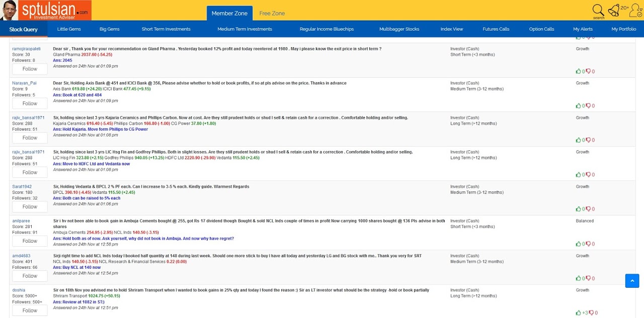Viewport: 644px width, 318px height.
Task: Open the user account profile menu
Action: click(x=636, y=10)
